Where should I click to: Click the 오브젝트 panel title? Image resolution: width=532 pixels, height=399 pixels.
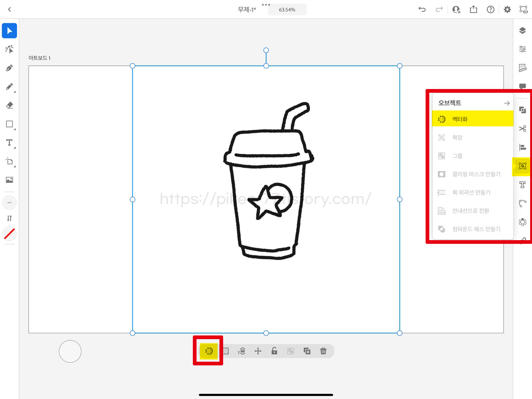(x=450, y=103)
